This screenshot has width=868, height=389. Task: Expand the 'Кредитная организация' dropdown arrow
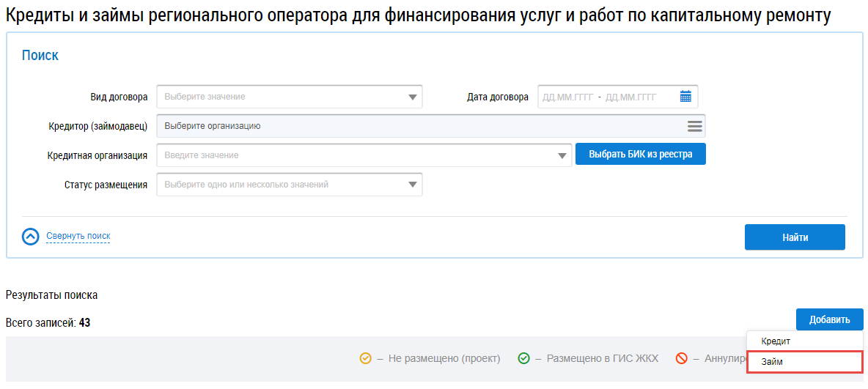tap(562, 155)
